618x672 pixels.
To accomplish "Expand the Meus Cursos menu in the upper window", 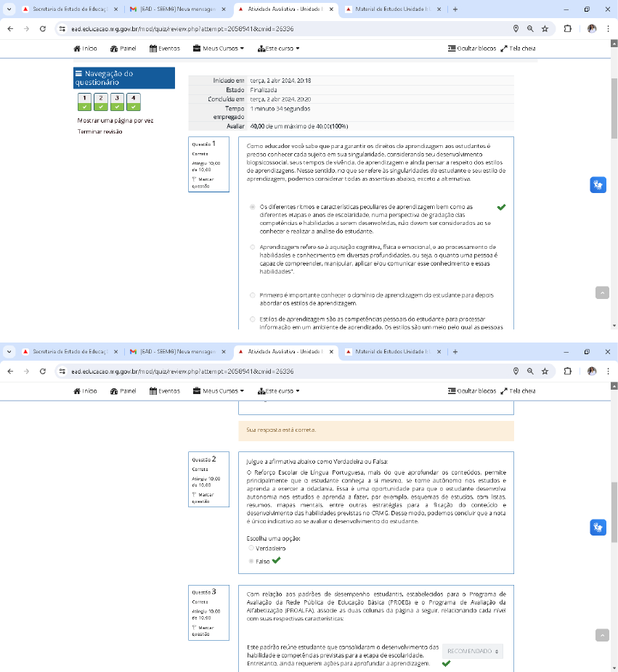I will pyautogui.click(x=219, y=49).
